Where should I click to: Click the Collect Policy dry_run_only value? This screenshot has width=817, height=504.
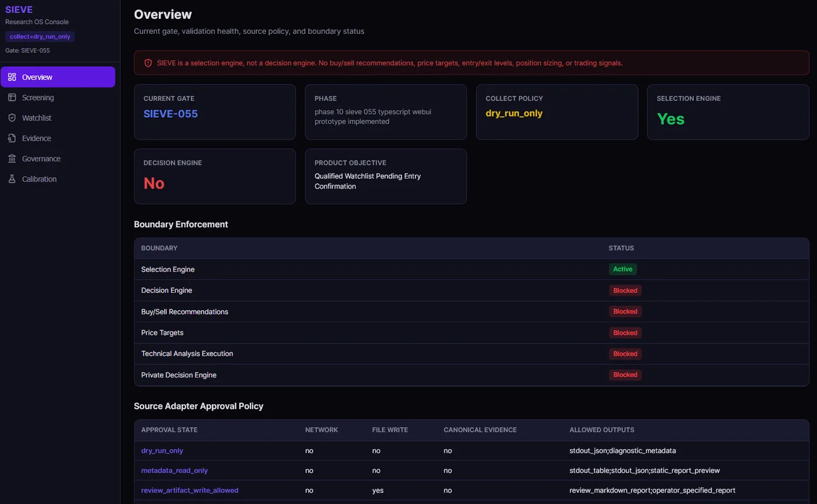pyautogui.click(x=514, y=114)
